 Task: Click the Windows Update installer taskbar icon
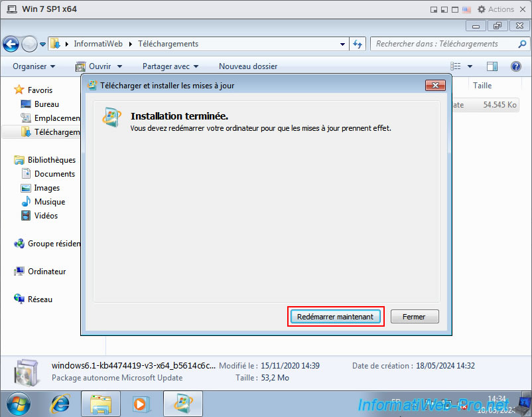pos(182,403)
